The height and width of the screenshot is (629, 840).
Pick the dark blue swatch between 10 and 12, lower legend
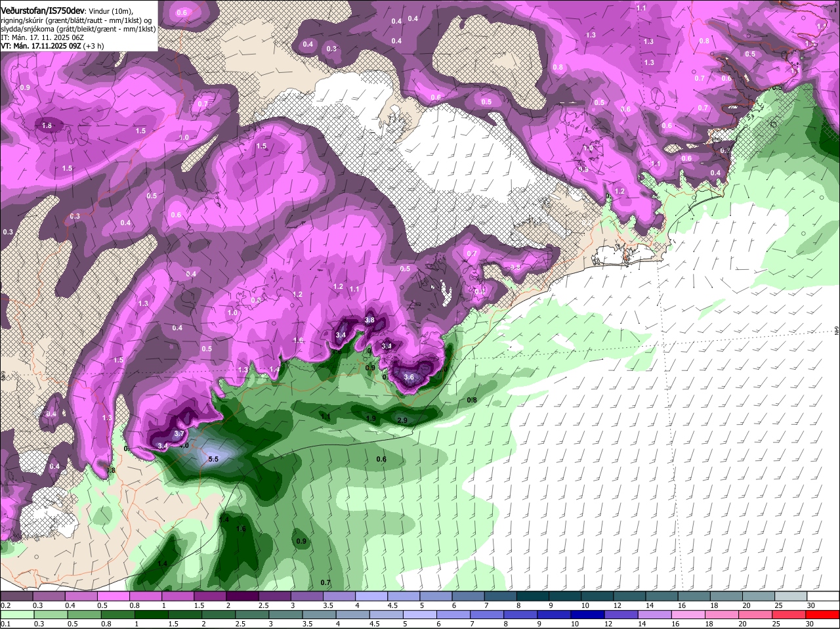(x=588, y=615)
